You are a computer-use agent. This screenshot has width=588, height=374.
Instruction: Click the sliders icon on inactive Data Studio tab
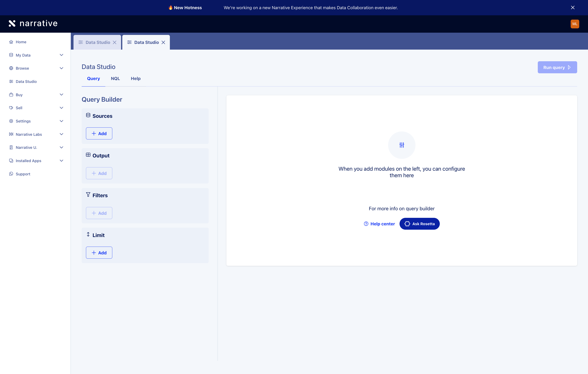pos(81,42)
